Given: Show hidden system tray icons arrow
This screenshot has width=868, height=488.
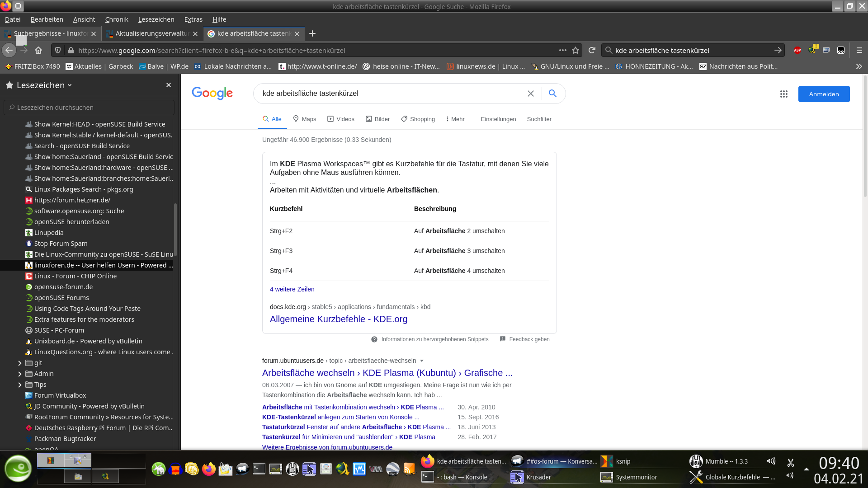Looking at the screenshot, I should tap(806, 469).
